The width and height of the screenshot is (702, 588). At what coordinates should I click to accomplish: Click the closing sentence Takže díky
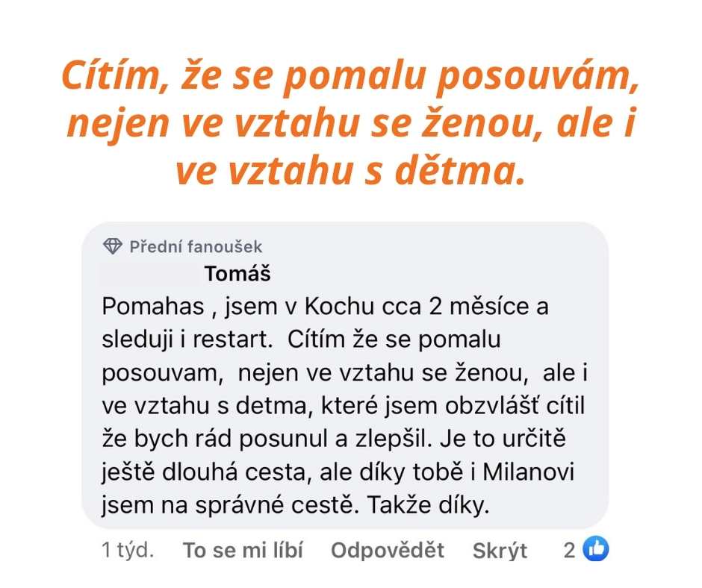(429, 505)
